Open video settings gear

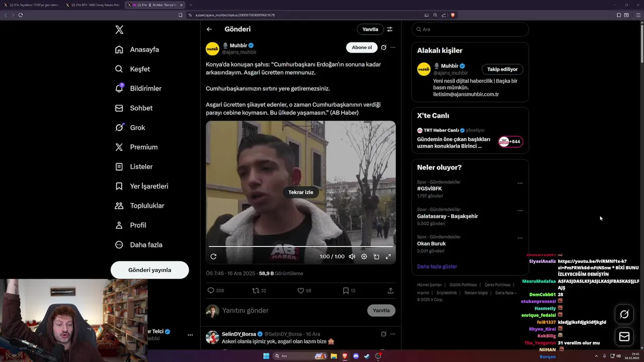pos(364,256)
